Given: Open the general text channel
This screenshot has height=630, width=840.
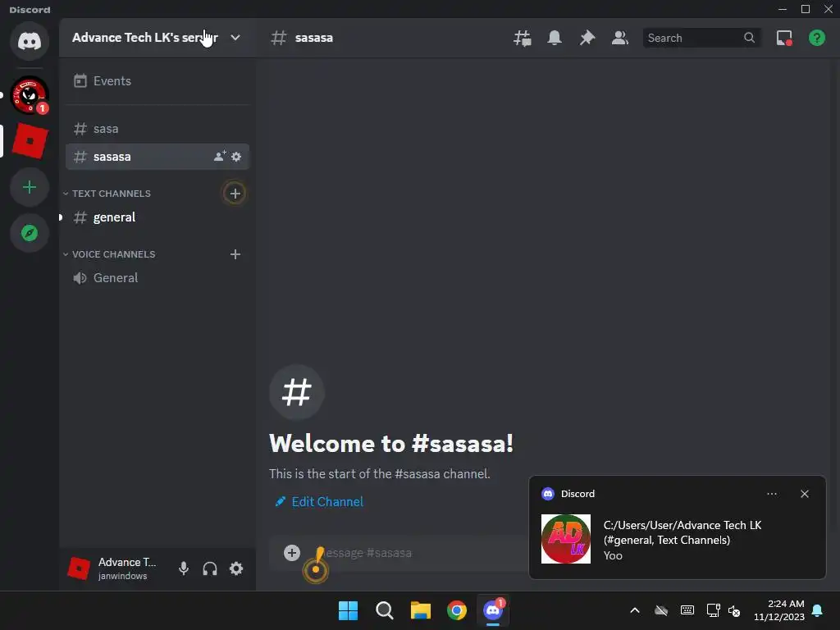Looking at the screenshot, I should pos(157,217).
